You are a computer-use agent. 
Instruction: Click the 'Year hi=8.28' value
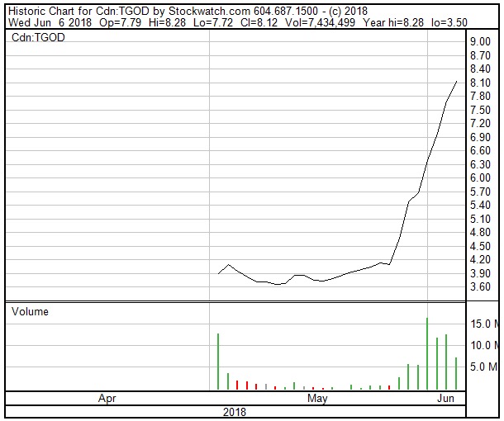pyautogui.click(x=393, y=22)
